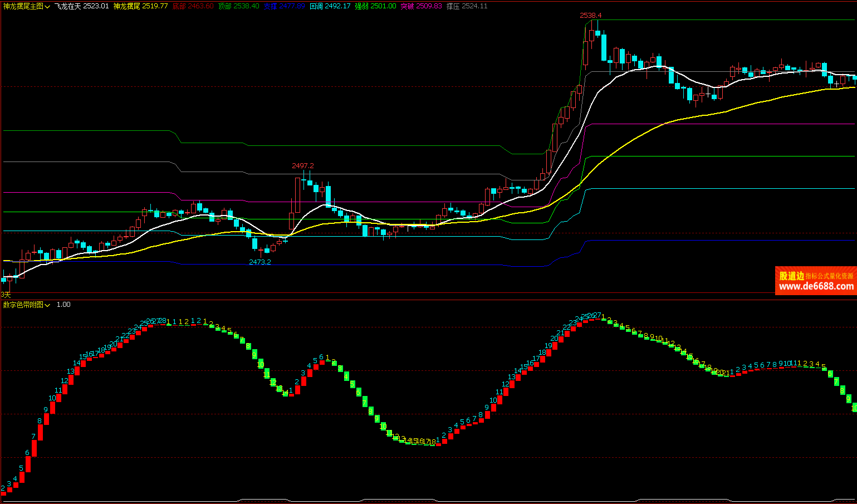Click the 股道边 logo in the watermark
Viewport: 857px width, 504px height.
791,276
